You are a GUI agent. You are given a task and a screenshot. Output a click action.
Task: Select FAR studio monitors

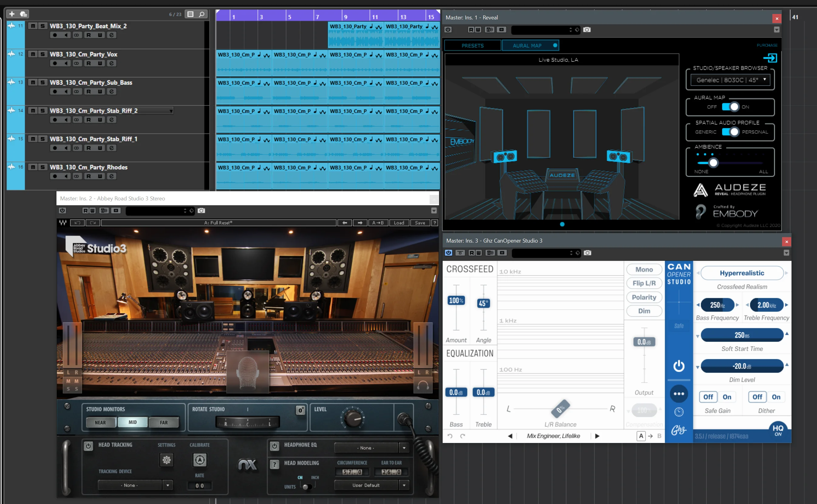tap(164, 422)
